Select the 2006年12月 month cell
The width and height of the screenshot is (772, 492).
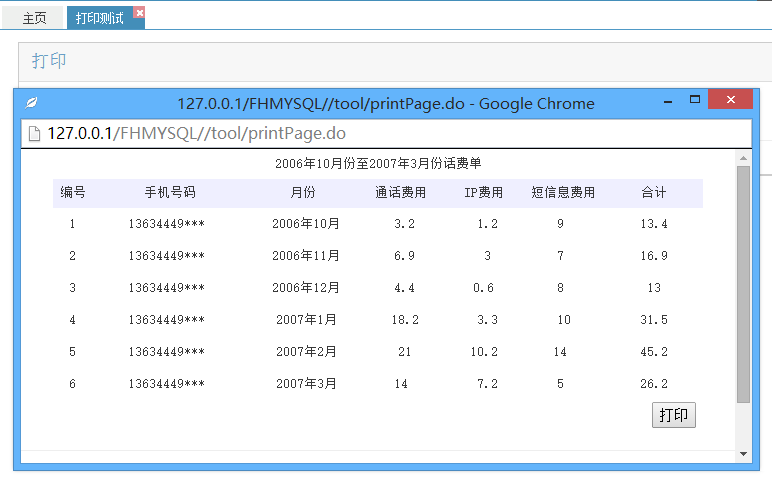tap(306, 288)
